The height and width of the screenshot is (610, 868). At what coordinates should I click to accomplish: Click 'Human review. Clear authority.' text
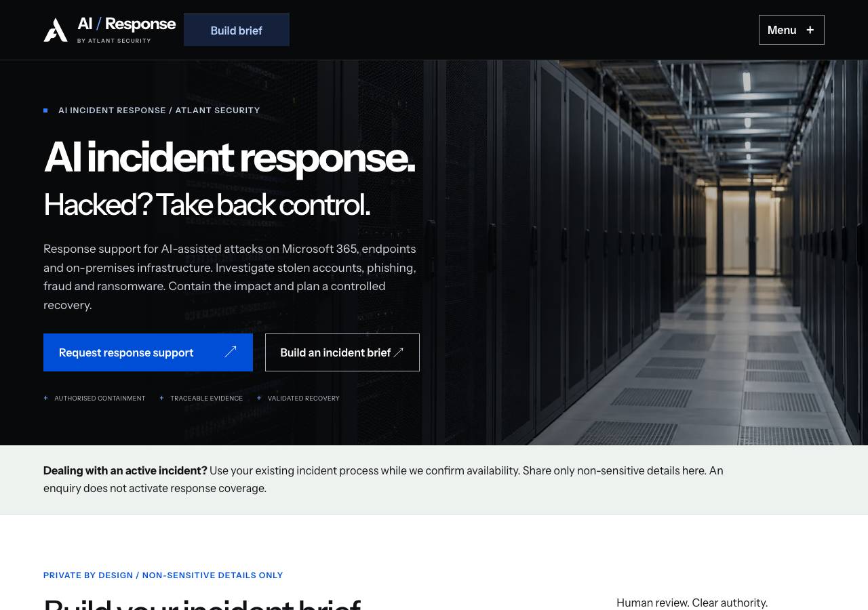pos(692,603)
